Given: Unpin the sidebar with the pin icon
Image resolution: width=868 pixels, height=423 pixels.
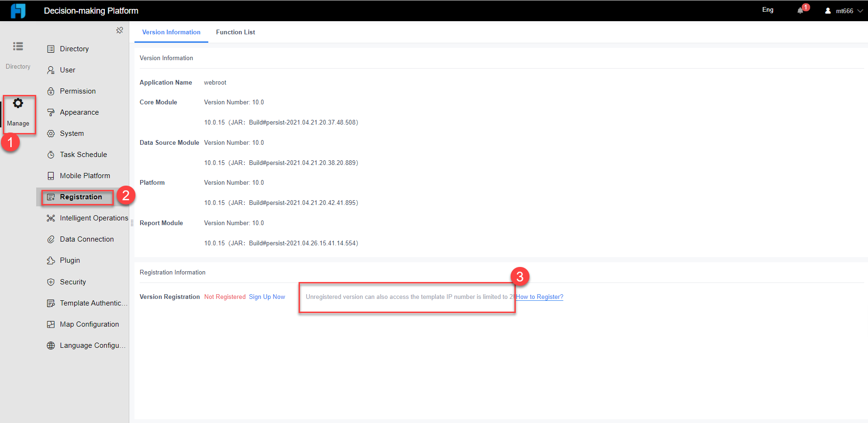Looking at the screenshot, I should (x=119, y=30).
